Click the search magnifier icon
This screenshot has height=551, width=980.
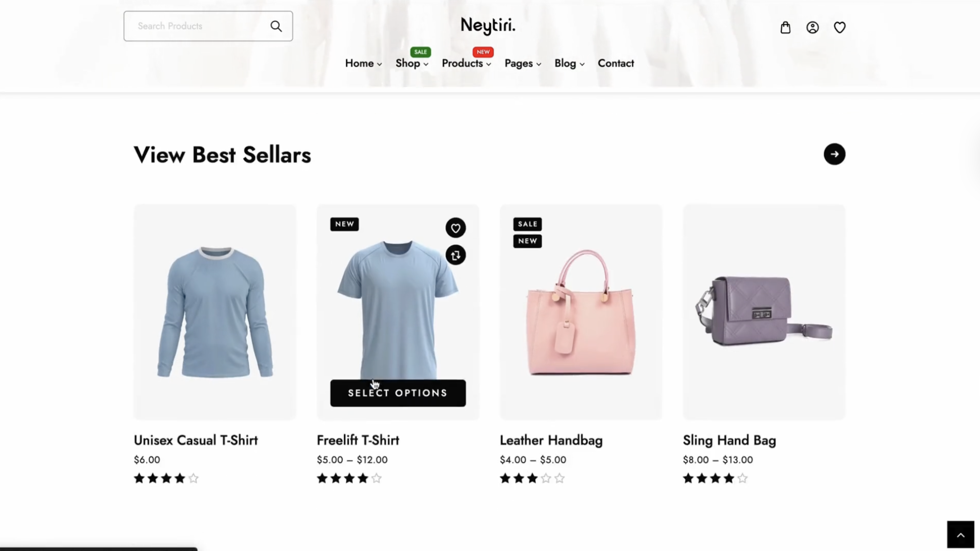click(276, 26)
